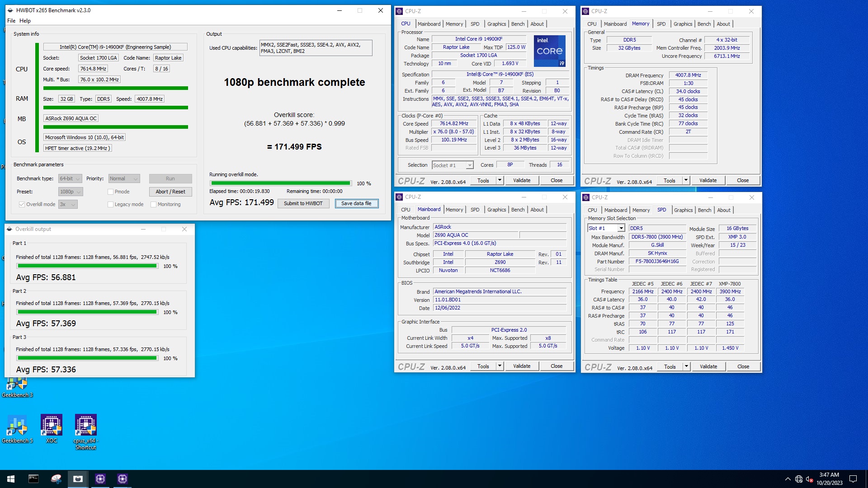Enable the Monitoring checkbox
The image size is (868, 488).
153,204
